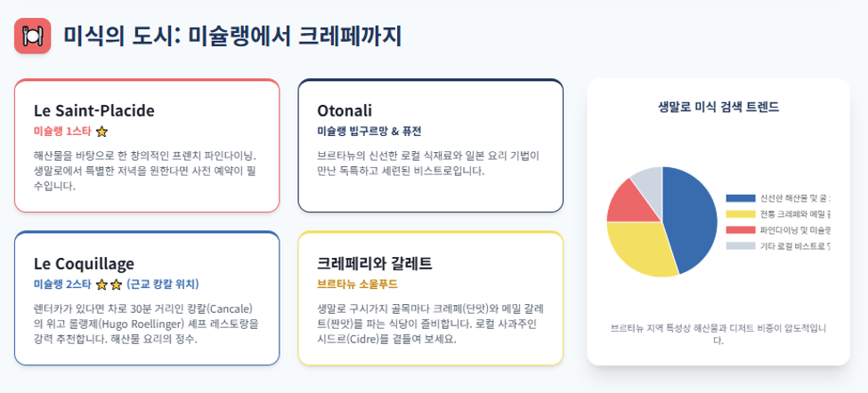Viewport: 868px width, 393px height.
Task: Toggle the red 파인다이닝 legend swatch
Action: click(740, 230)
